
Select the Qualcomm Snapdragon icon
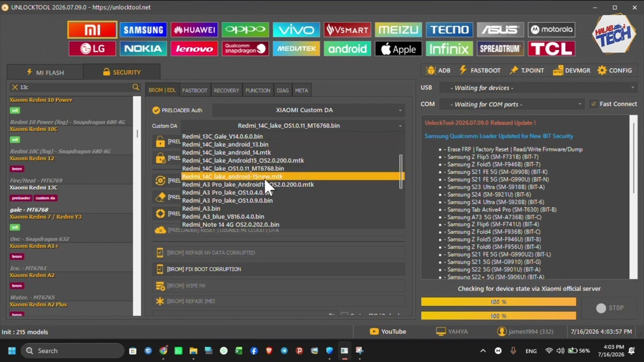click(x=245, y=49)
